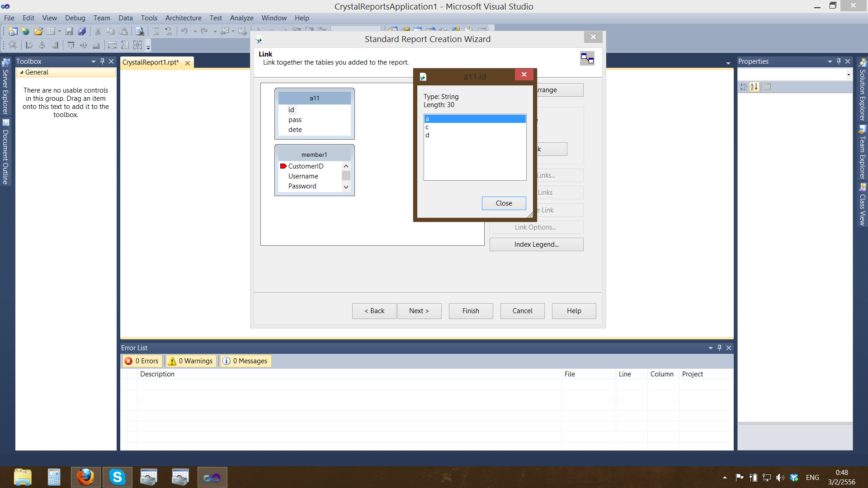Open Skype from the taskbar
The width and height of the screenshot is (868, 488).
coord(117,477)
